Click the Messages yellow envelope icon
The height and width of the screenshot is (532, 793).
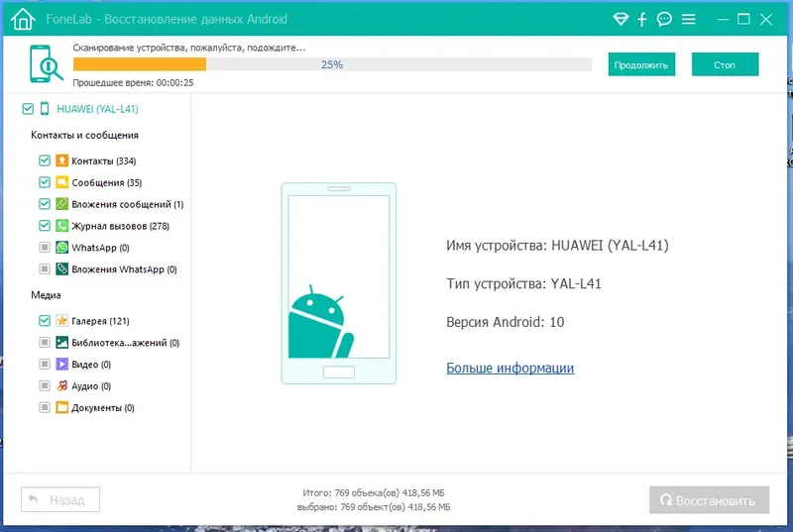(61, 182)
